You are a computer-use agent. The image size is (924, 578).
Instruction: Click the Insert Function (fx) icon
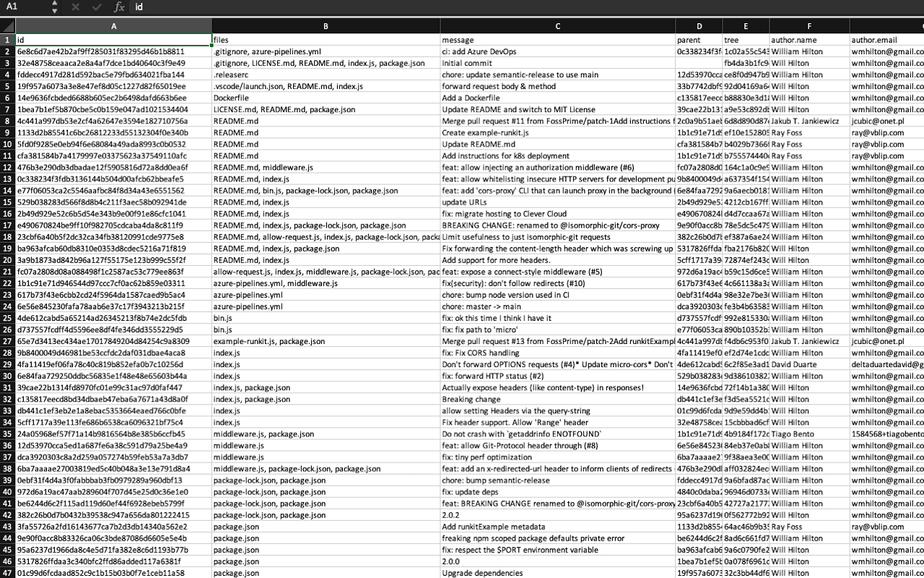click(119, 7)
